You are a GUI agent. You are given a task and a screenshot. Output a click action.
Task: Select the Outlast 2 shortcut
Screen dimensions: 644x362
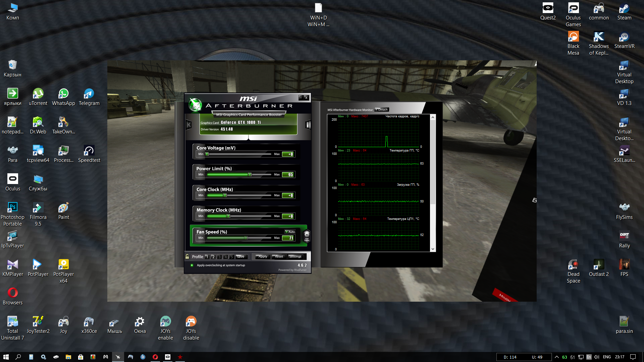(x=599, y=268)
